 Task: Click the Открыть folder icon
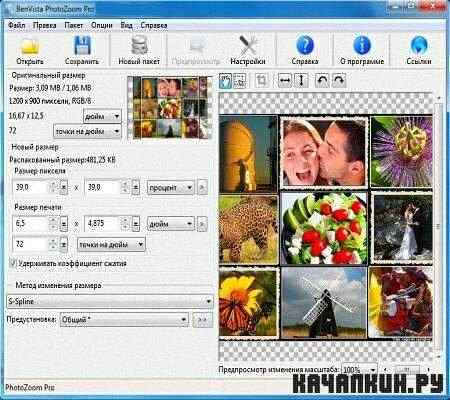tap(30, 46)
